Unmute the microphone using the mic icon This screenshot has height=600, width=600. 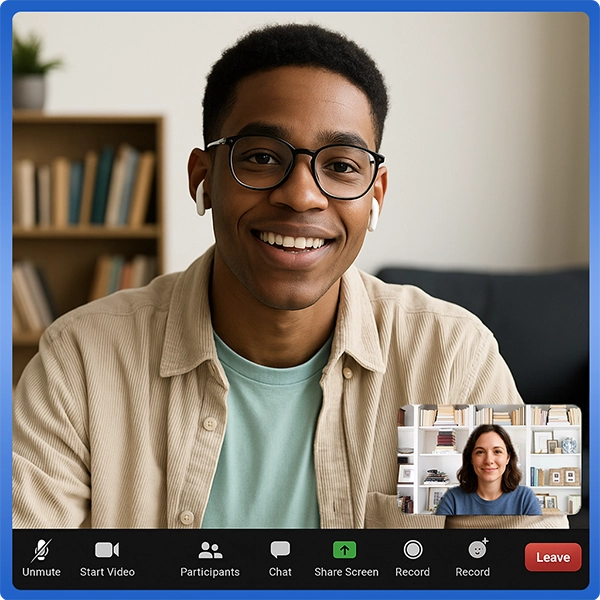click(41, 550)
